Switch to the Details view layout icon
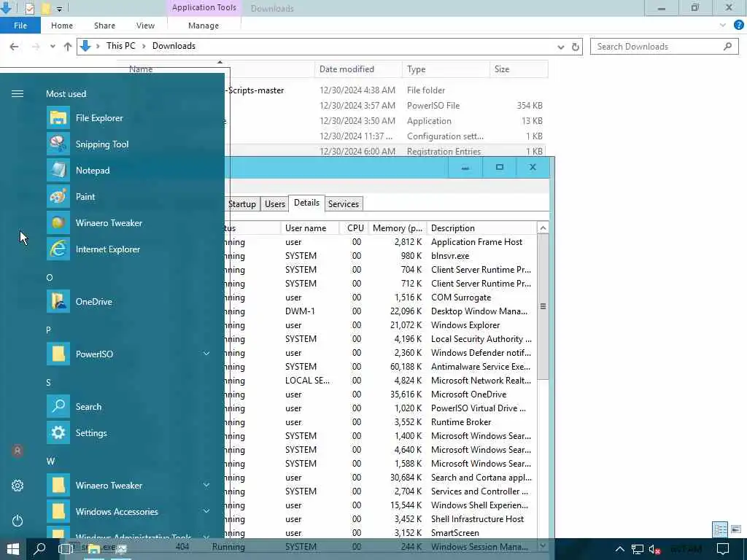 point(720,529)
